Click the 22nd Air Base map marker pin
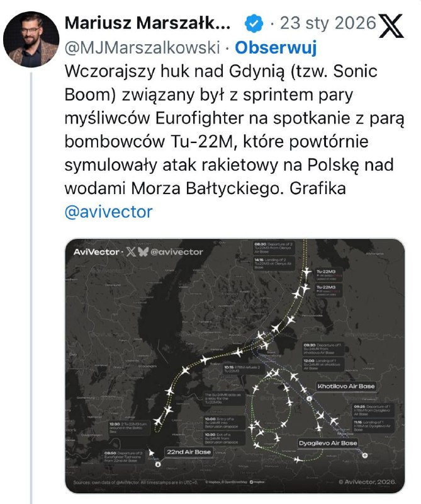This screenshot has height=504, width=421. (158, 464)
